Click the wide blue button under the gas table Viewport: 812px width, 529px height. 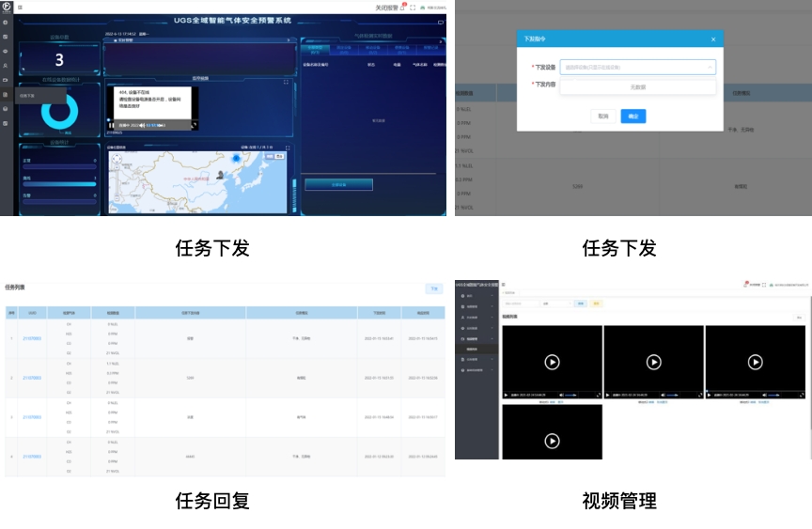(338, 184)
